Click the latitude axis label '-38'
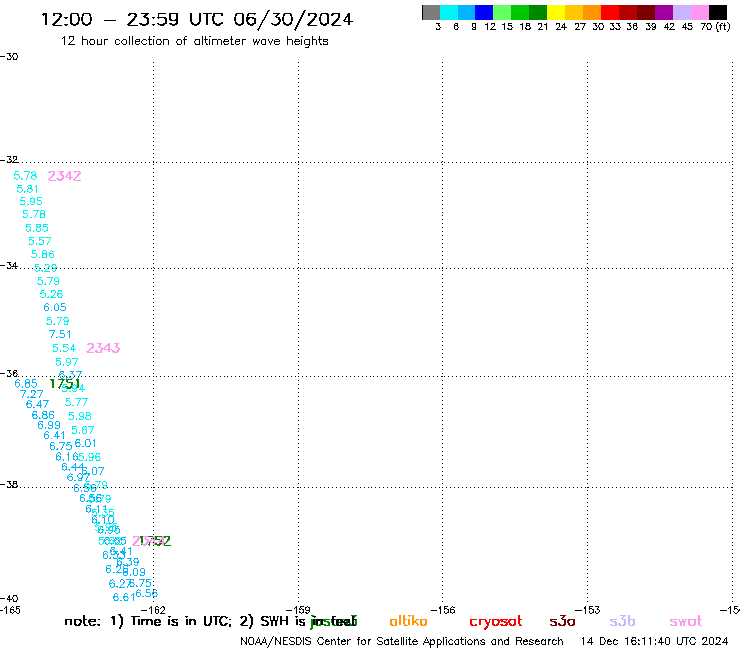This screenshot has width=740, height=650. click(9, 485)
